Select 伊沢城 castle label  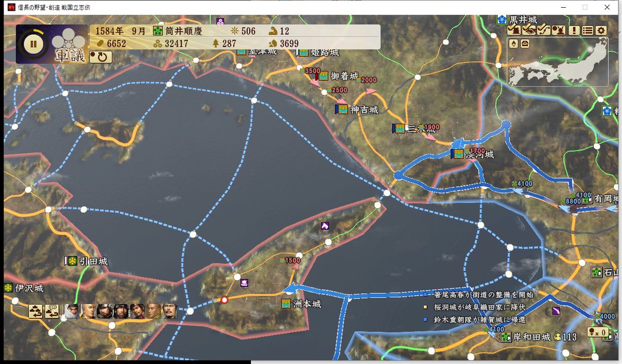(x=29, y=288)
